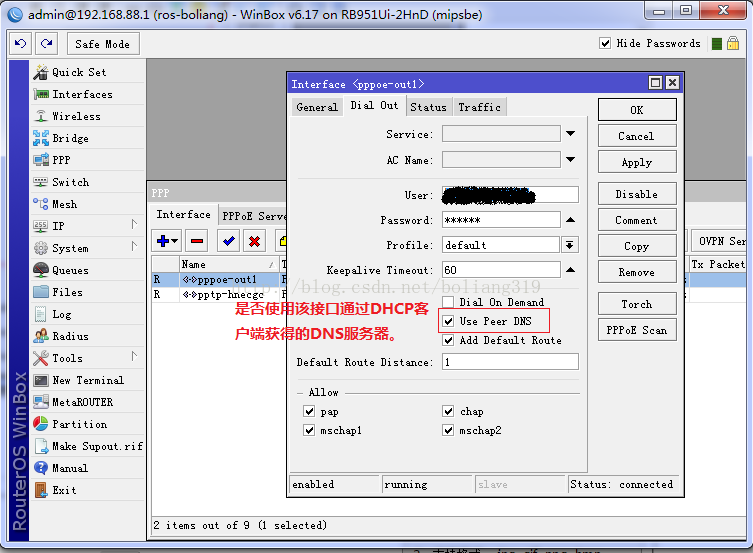Screen dimensions: 753x553
Task: Select Interface tab in PPP window
Action: 183,214
